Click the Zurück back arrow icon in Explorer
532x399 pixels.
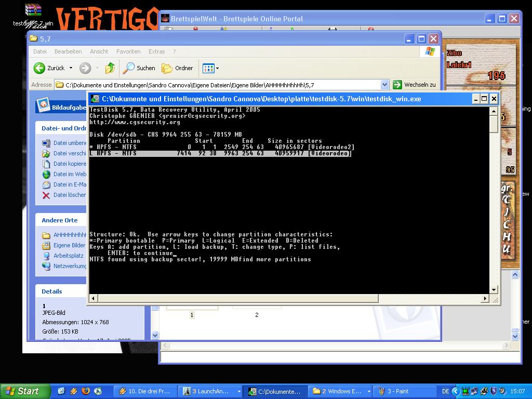point(39,68)
